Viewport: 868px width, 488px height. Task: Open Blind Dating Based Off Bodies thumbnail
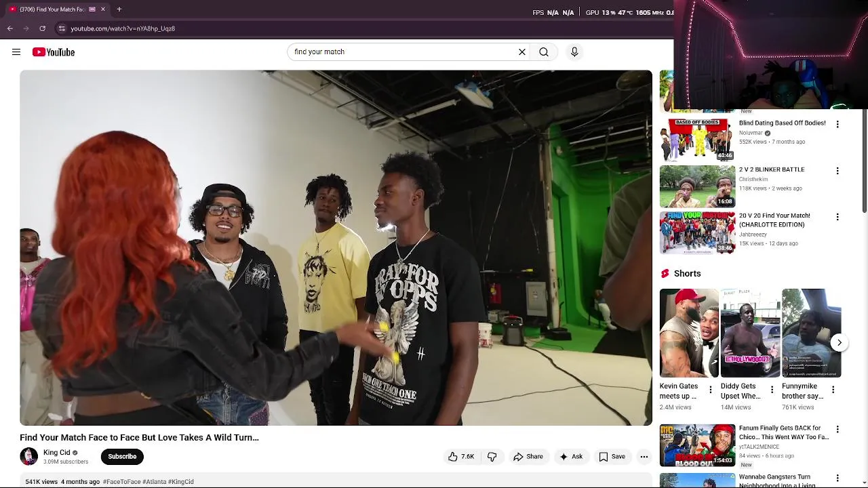click(x=697, y=140)
